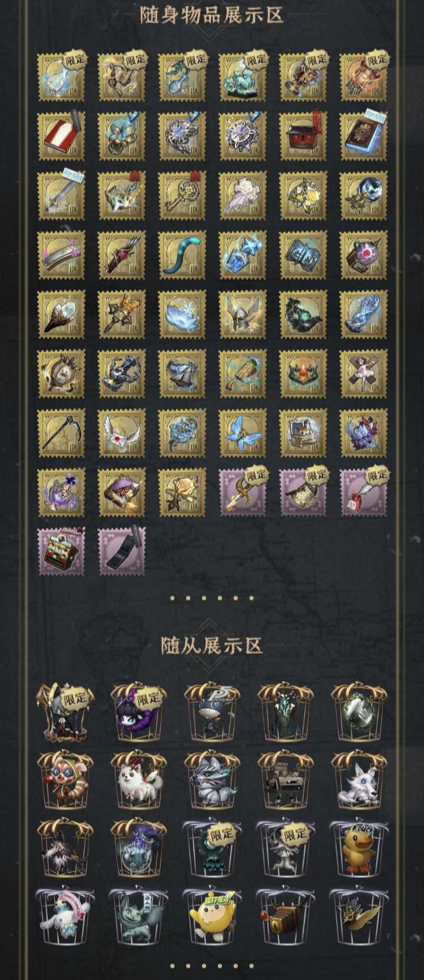
Task: Select the winged silver helmet stamp
Action: pyautogui.click(x=243, y=314)
